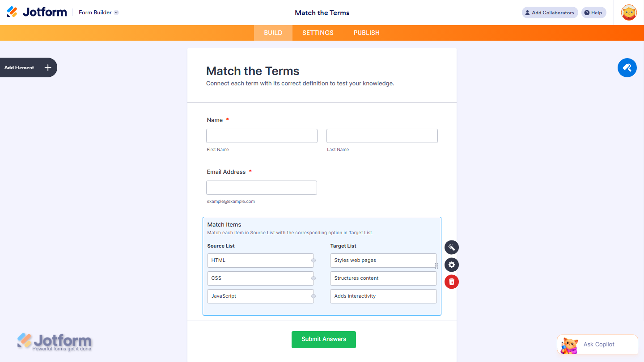Delete the Match Items element with the trash icon
The width and height of the screenshot is (644, 362).
[x=451, y=282]
